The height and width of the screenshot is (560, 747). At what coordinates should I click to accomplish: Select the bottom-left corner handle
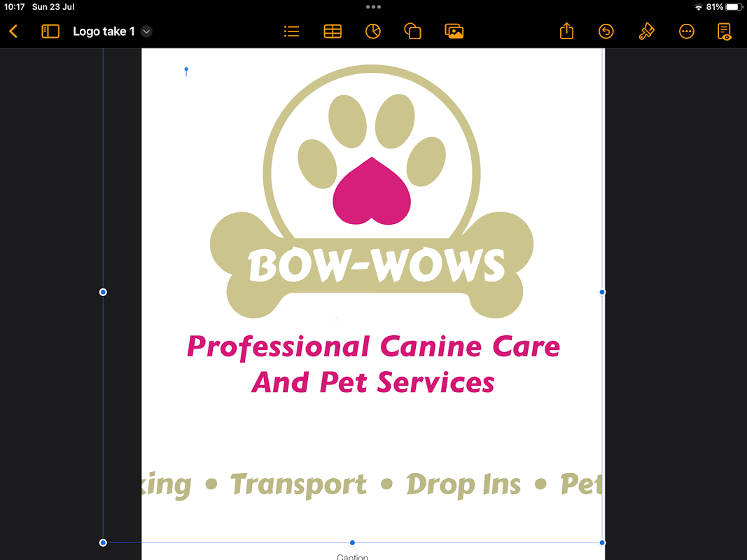(x=103, y=542)
